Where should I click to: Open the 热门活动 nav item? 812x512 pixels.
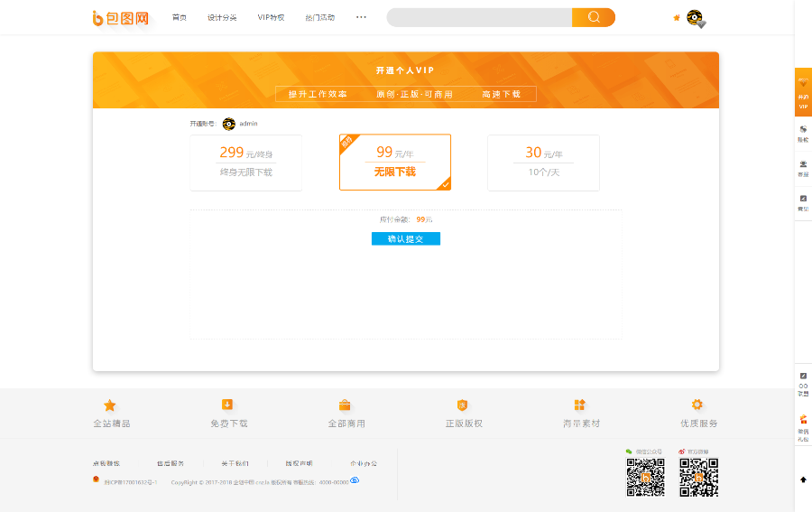tap(319, 18)
